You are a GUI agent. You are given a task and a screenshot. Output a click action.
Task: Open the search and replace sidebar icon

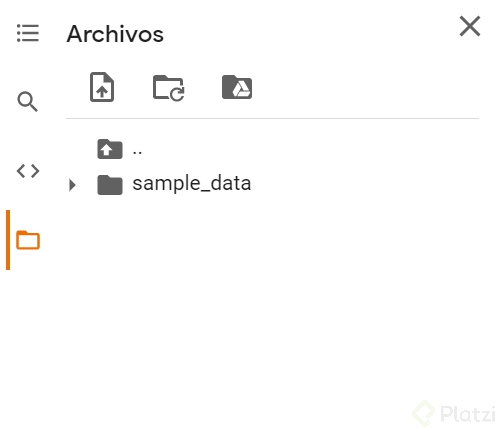click(28, 101)
